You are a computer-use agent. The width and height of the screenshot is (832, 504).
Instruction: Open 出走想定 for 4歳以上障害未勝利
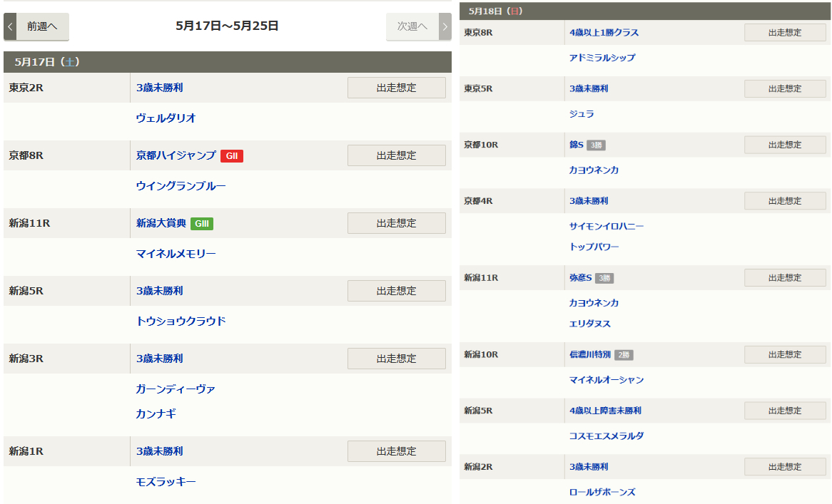pos(785,411)
